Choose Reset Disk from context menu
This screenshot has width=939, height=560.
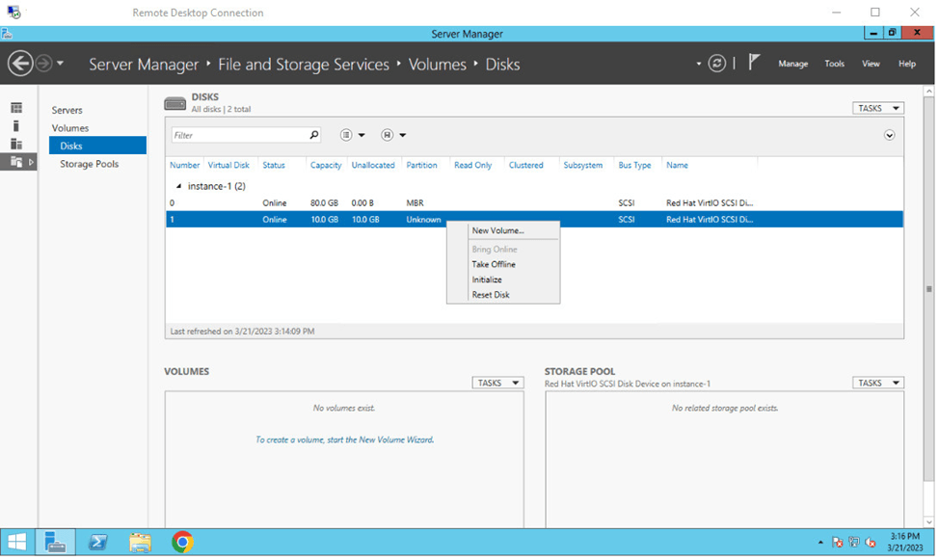click(491, 295)
